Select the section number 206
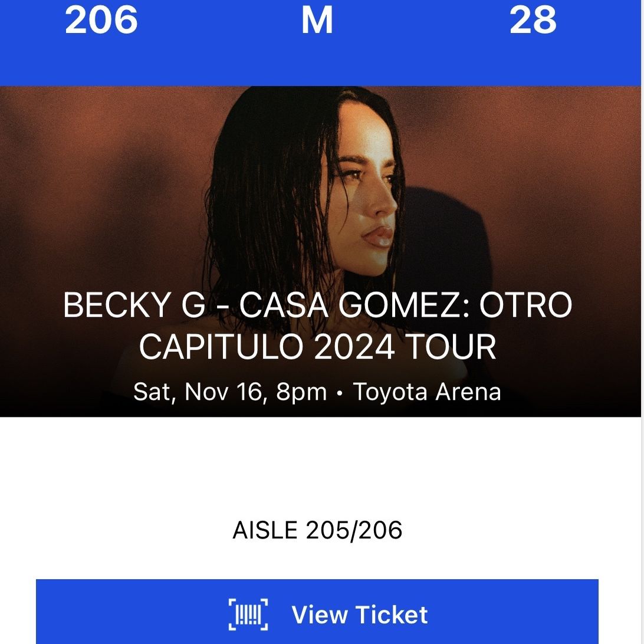Screen dimensions: 644x644 pyautogui.click(x=101, y=20)
